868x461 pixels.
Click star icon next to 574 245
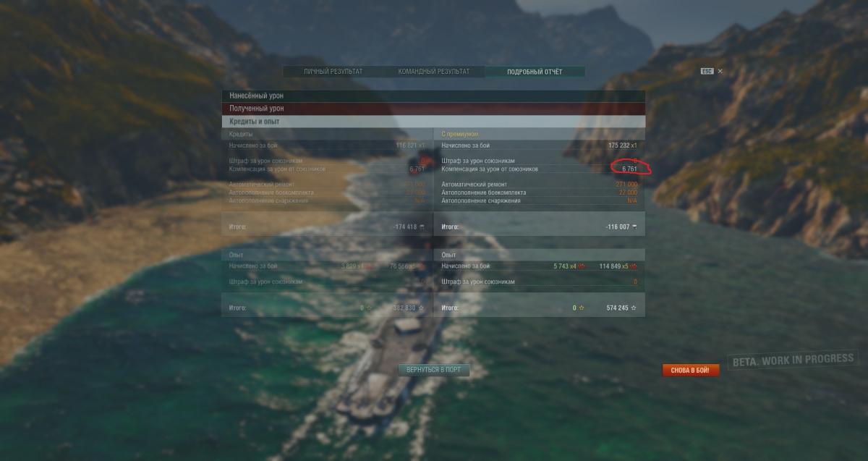click(x=634, y=308)
